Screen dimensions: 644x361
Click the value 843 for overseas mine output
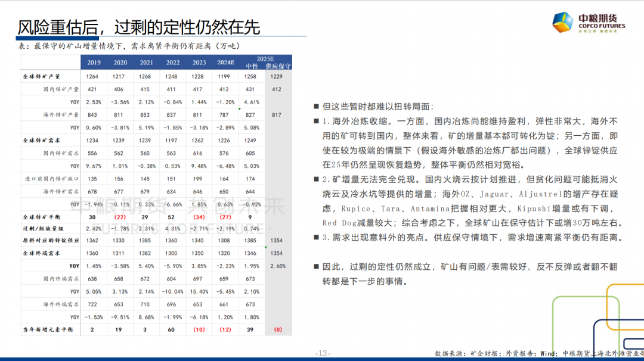[92, 115]
